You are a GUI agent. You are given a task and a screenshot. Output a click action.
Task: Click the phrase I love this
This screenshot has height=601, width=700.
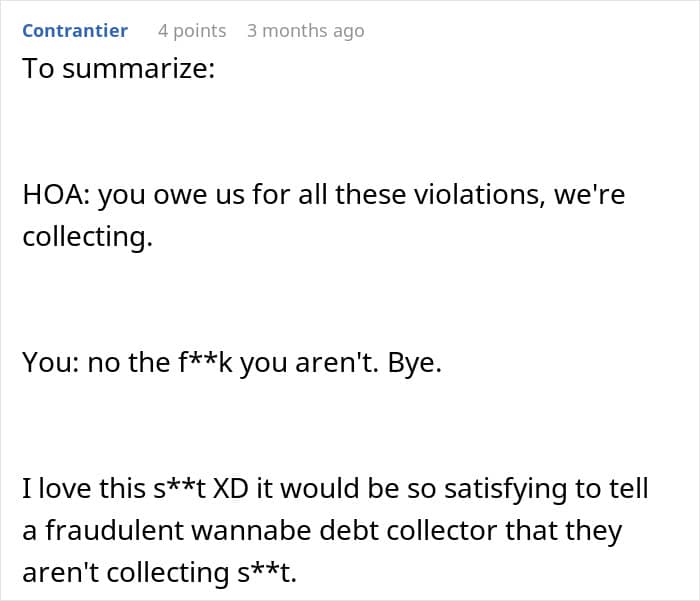tap(84, 488)
